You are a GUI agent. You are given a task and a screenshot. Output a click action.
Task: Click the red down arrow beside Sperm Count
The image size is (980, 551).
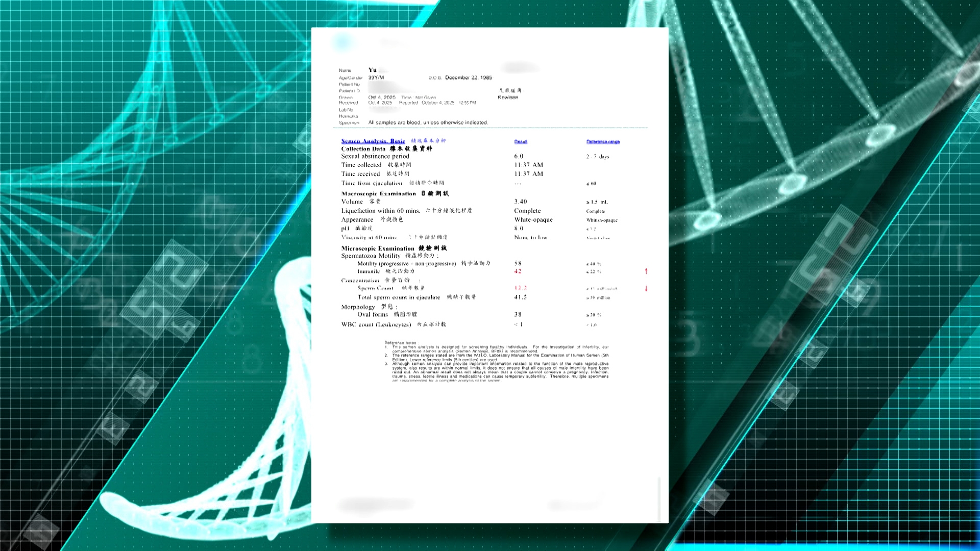tap(646, 288)
